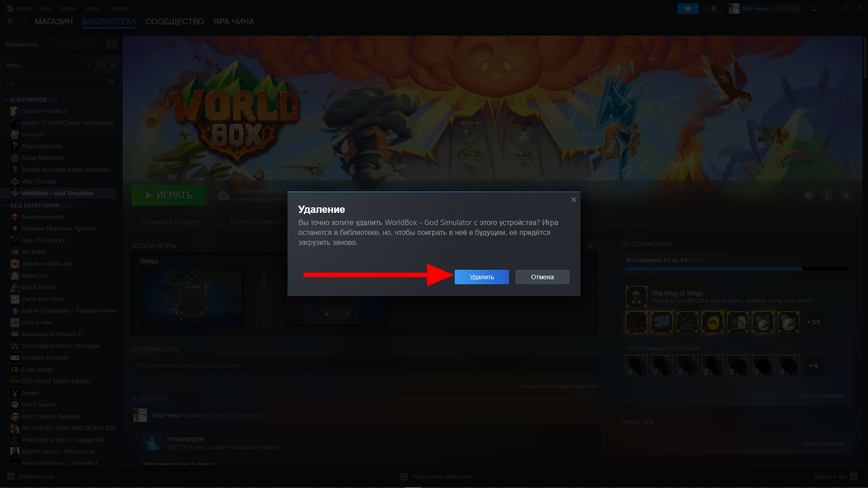Viewport: 868px width, 488px height.
Task: Toggle the ready-to-play filter icon
Action: [113, 65]
